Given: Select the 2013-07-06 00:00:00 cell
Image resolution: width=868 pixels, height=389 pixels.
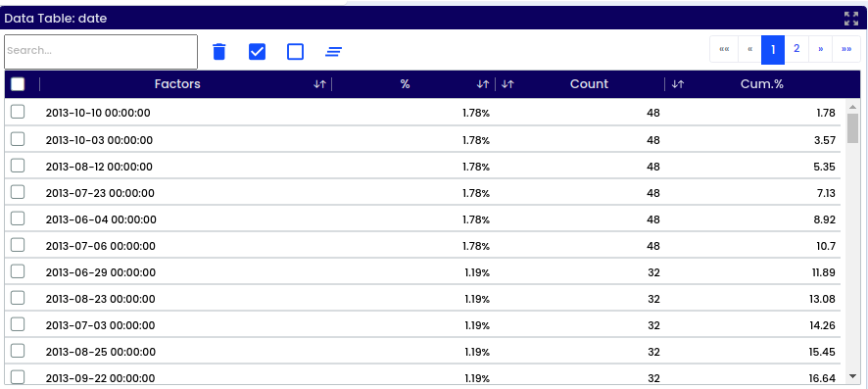Looking at the screenshot, I should point(100,246).
